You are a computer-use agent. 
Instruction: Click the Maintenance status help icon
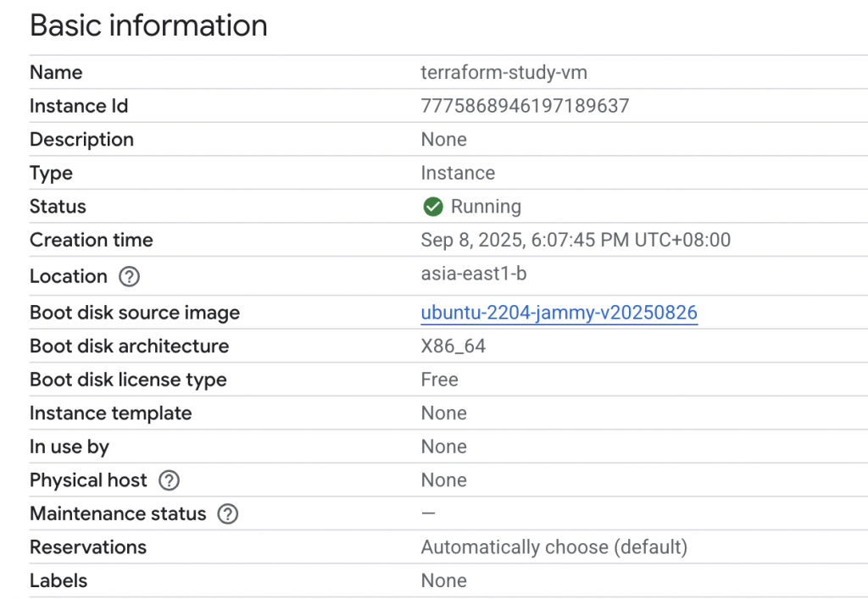(227, 514)
